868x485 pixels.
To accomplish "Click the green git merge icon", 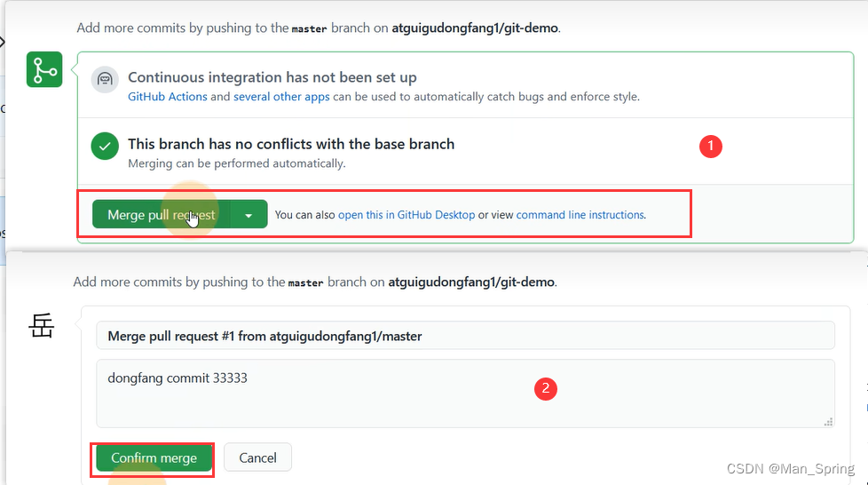I will 44,70.
